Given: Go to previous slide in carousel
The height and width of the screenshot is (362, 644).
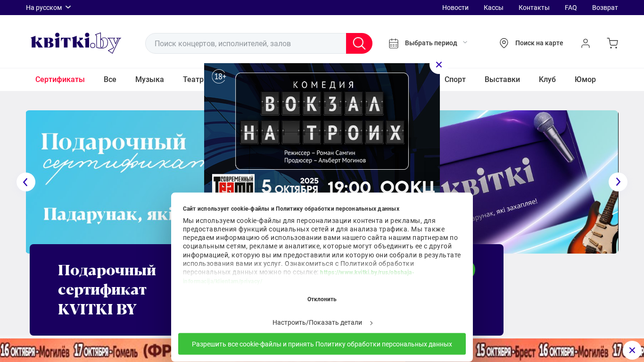Looking at the screenshot, I should 26,182.
